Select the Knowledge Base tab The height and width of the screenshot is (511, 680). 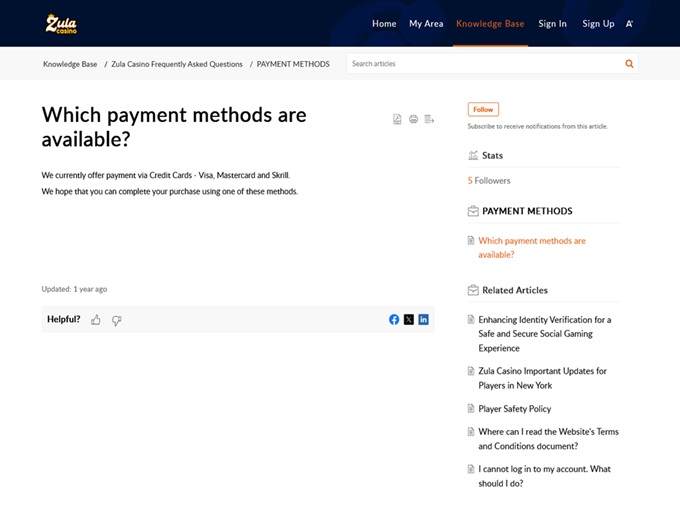pyautogui.click(x=490, y=23)
